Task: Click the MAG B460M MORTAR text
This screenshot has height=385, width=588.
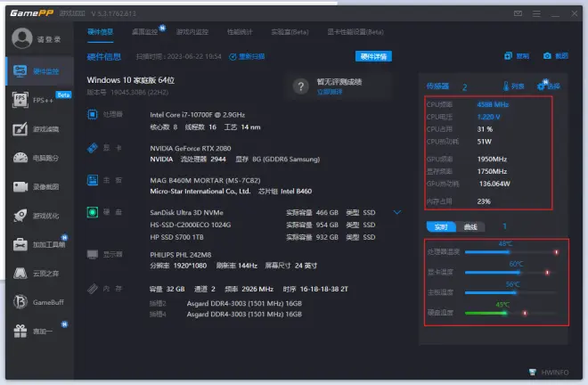Action: [x=205, y=181]
